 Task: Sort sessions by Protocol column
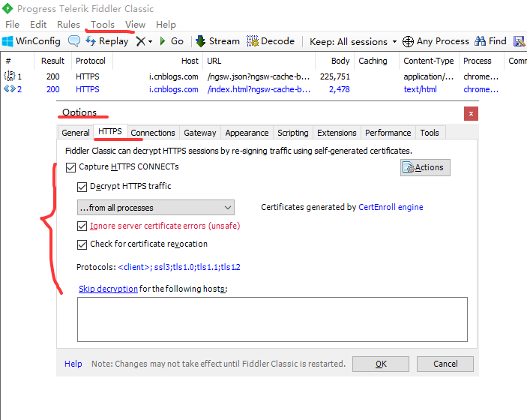[x=91, y=61]
